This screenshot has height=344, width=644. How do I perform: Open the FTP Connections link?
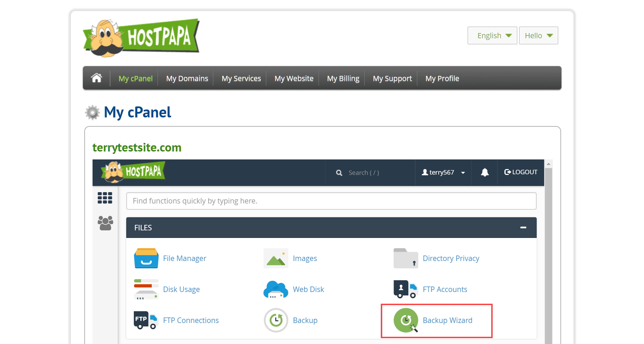191,320
